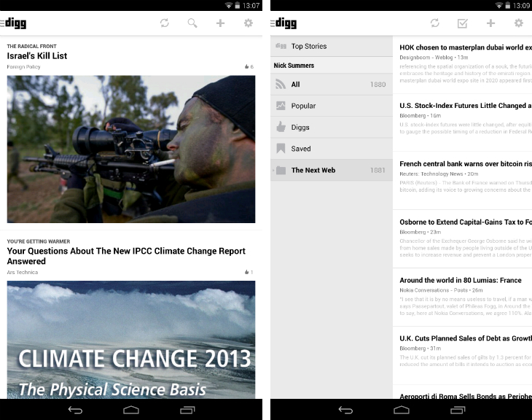
Task: Tap the Digg logo drawer in right screen
Action: (x=283, y=23)
